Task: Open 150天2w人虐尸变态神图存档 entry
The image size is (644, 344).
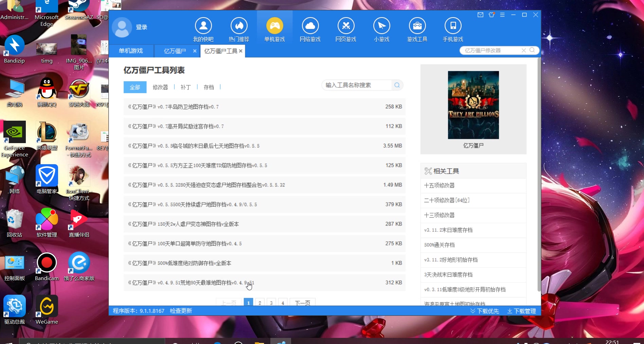Action: [x=264, y=224]
